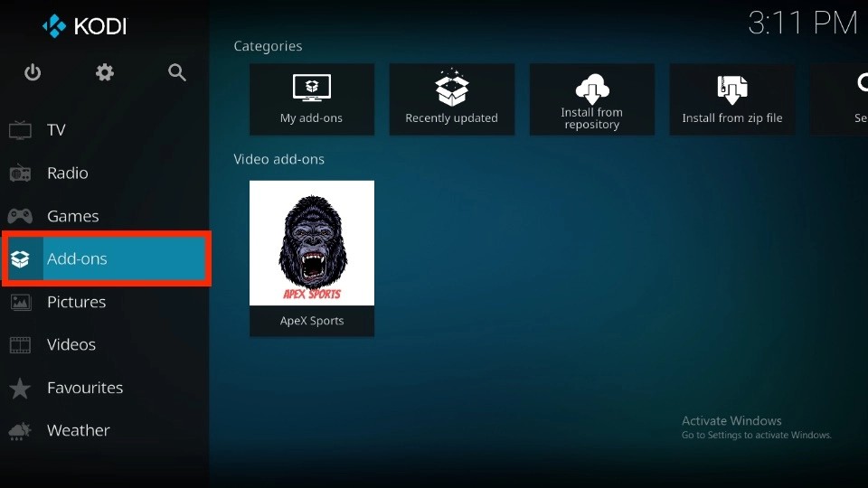
Task: Open the Games menu item
Action: point(105,216)
